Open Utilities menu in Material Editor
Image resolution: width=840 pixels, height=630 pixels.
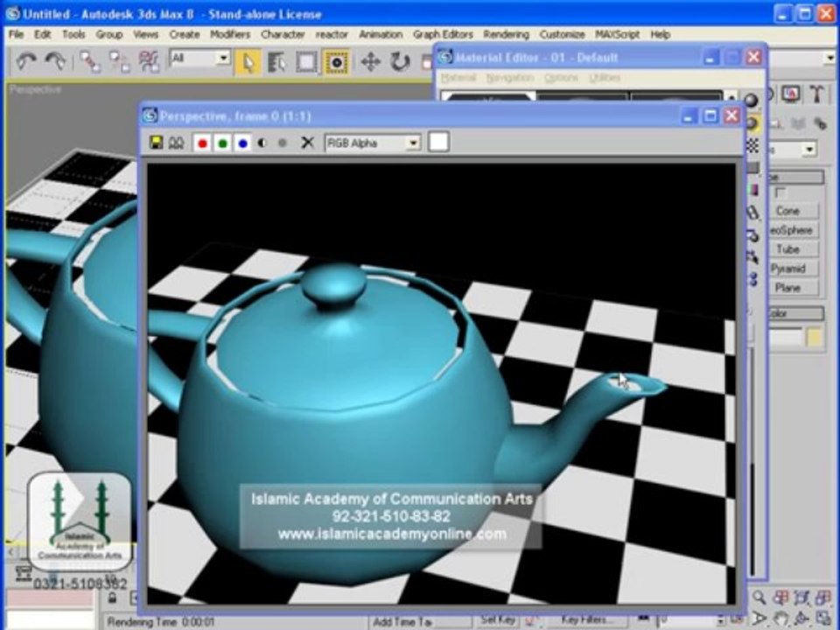pyautogui.click(x=605, y=78)
